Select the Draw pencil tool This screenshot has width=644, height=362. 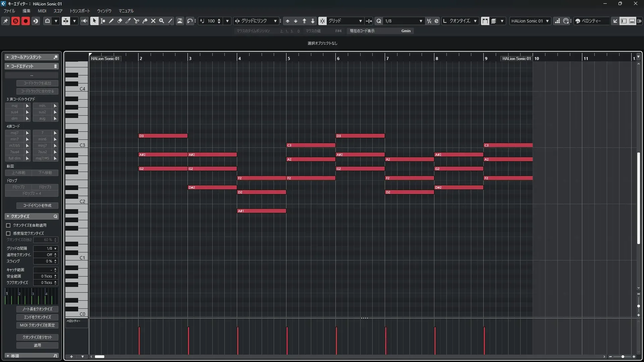[111, 21]
